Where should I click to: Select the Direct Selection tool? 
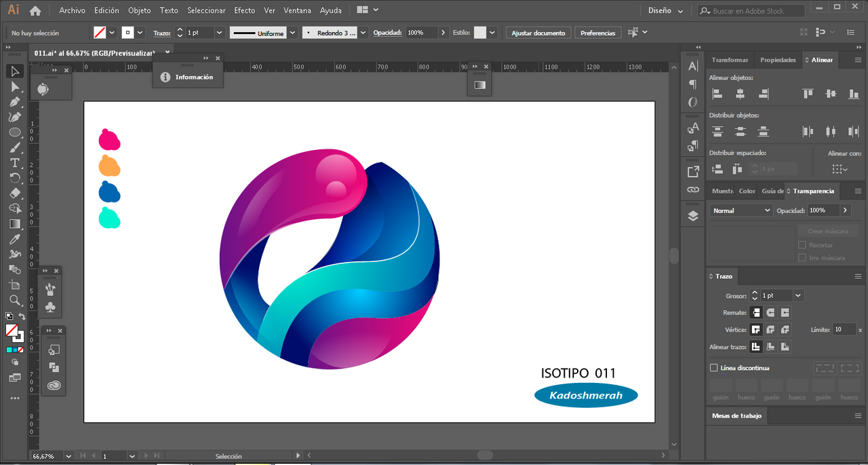click(15, 87)
